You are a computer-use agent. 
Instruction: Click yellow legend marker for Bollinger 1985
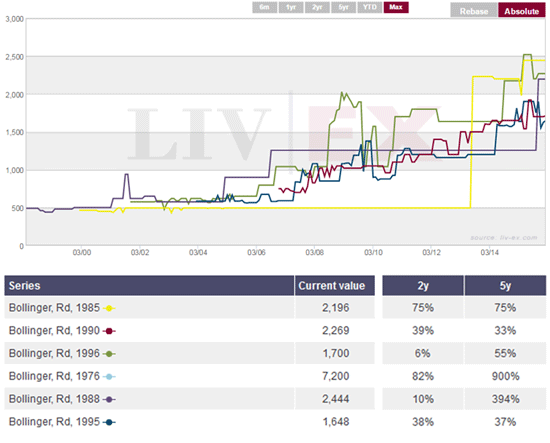tap(109, 308)
